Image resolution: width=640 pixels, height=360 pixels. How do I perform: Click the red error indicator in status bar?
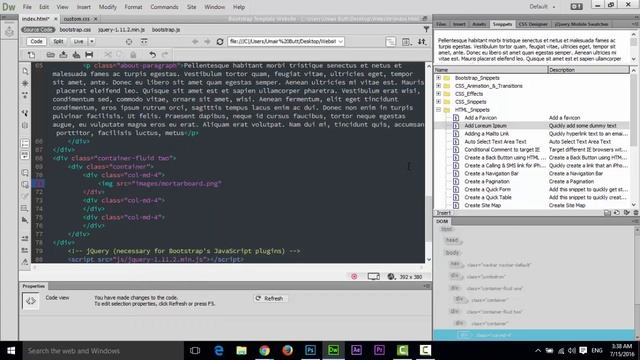pos(354,277)
